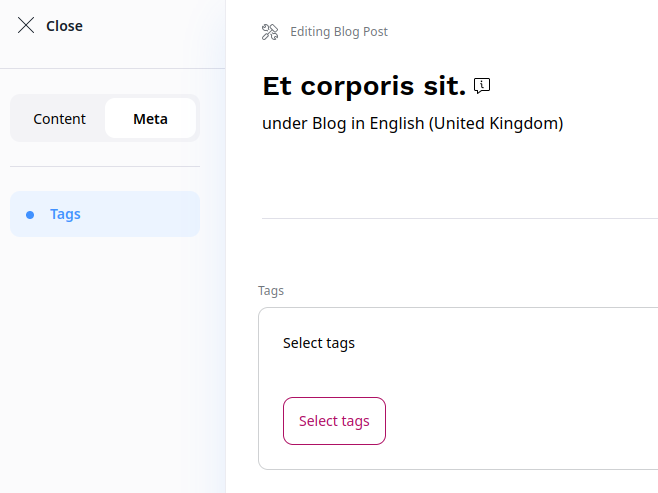Image resolution: width=658 pixels, height=493 pixels.
Task: Click the Editing Blog Post label
Action: pyautogui.click(x=338, y=32)
